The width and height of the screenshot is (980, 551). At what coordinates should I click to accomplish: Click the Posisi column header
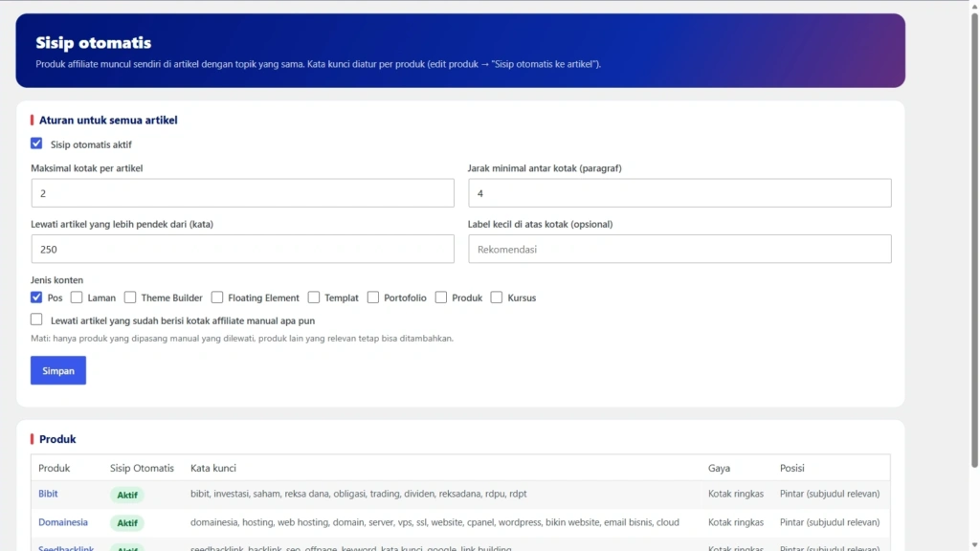click(x=791, y=468)
